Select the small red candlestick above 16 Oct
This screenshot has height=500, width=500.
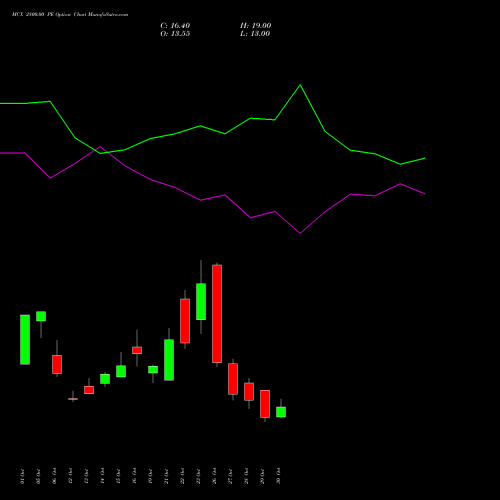click(x=137, y=350)
